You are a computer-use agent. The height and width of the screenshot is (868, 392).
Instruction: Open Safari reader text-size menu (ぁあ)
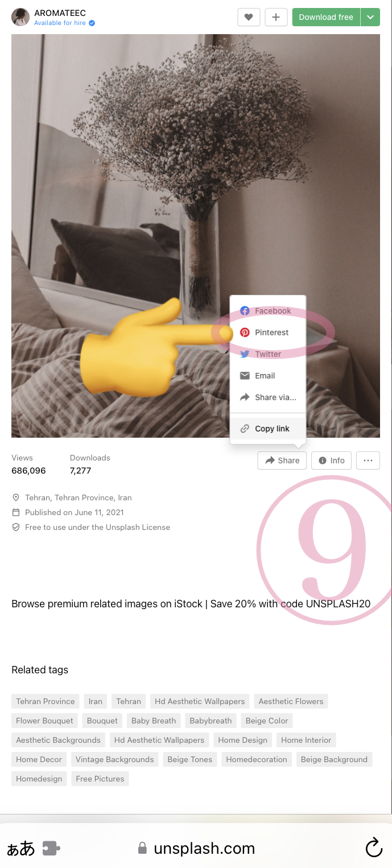pyautogui.click(x=20, y=849)
